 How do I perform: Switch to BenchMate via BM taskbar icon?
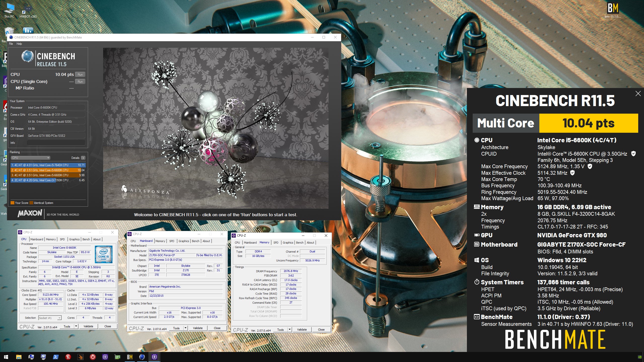[130, 357]
